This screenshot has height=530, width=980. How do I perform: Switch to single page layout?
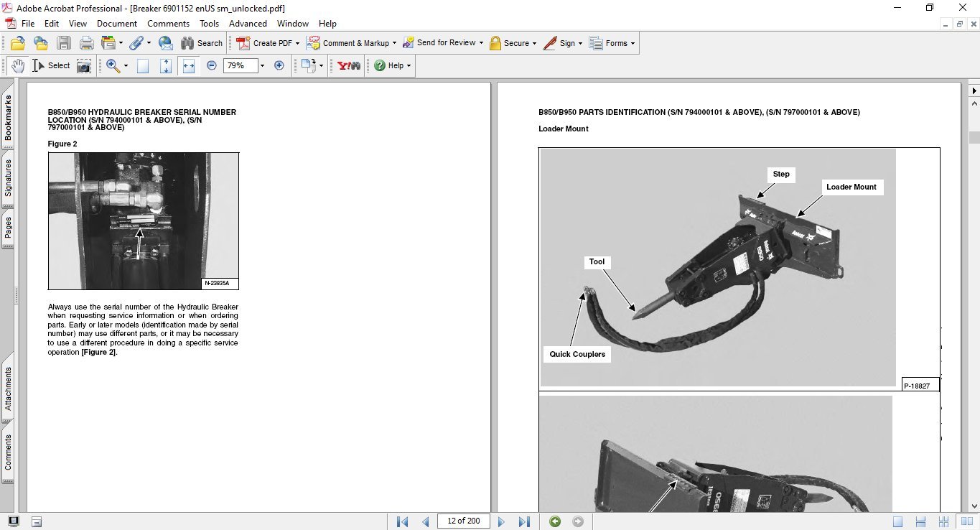897,521
